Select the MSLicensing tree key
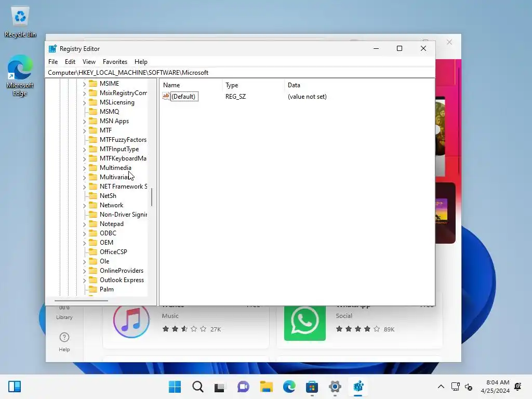Image resolution: width=532 pixels, height=399 pixels. (117, 102)
